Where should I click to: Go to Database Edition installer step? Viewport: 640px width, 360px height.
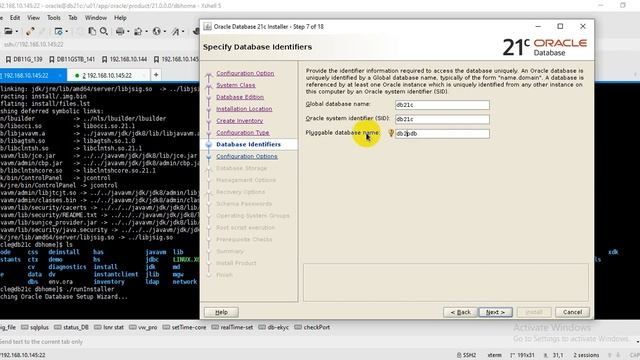tap(240, 97)
